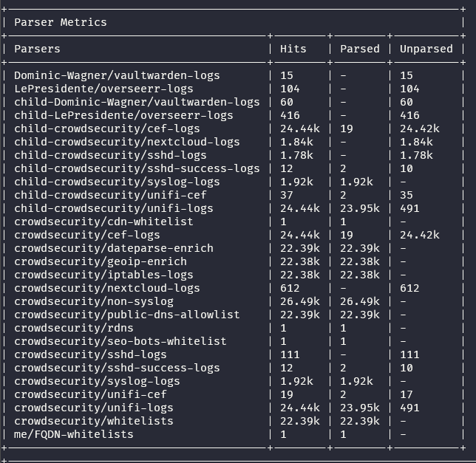Select crowdsecurity/seo-bots-whitelist parser entry
This screenshot has height=463, width=476.
[x=120, y=341]
